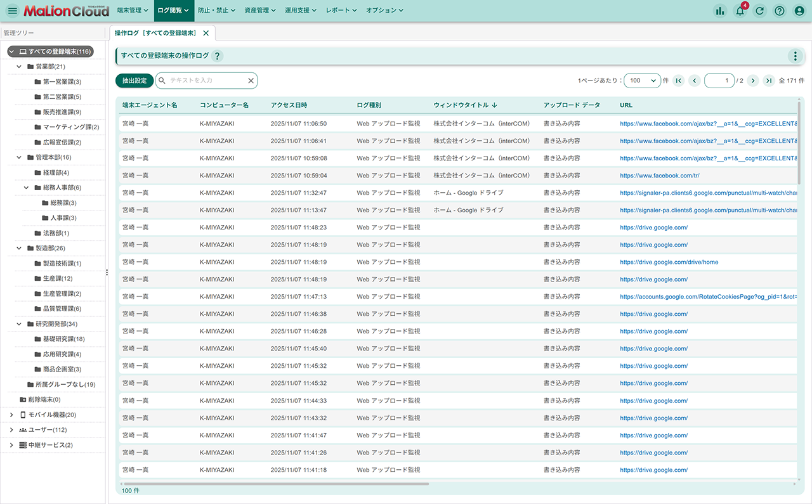This screenshot has width=812, height=504.
Task: Expand the モバイル機器 tree node
Action: point(11,415)
